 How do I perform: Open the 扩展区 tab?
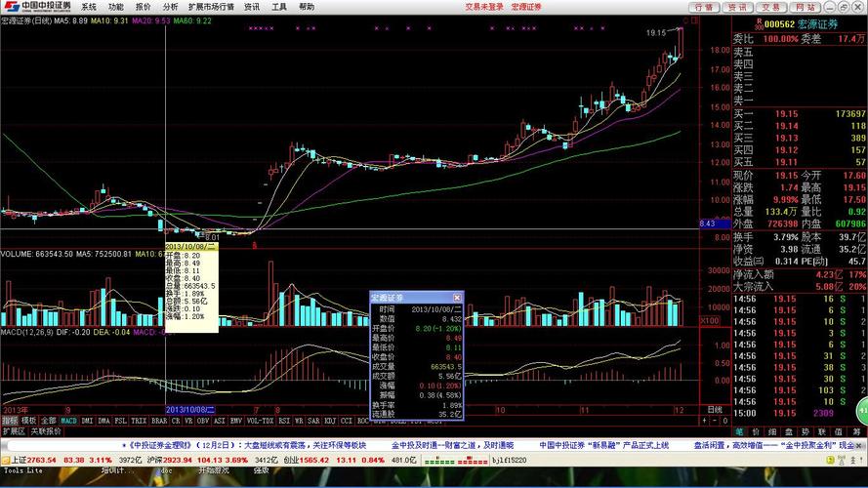pos(14,431)
